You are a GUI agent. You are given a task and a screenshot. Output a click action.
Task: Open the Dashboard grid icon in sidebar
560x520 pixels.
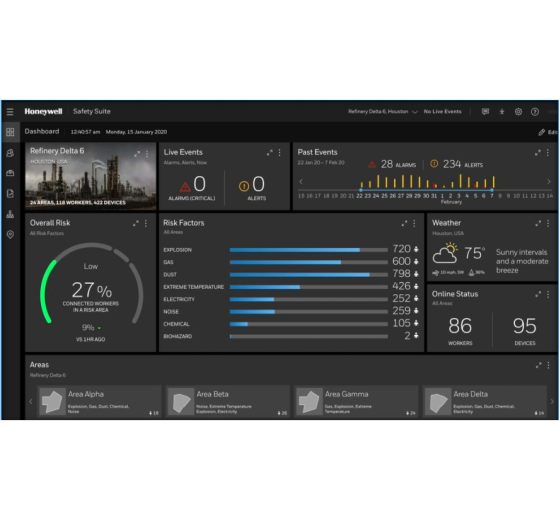10,132
